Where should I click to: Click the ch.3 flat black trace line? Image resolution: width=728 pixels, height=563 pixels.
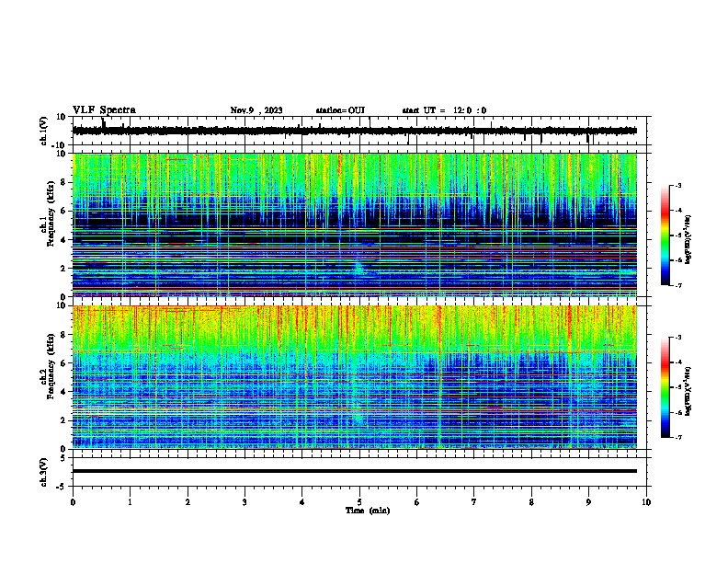pyautogui.click(x=355, y=471)
